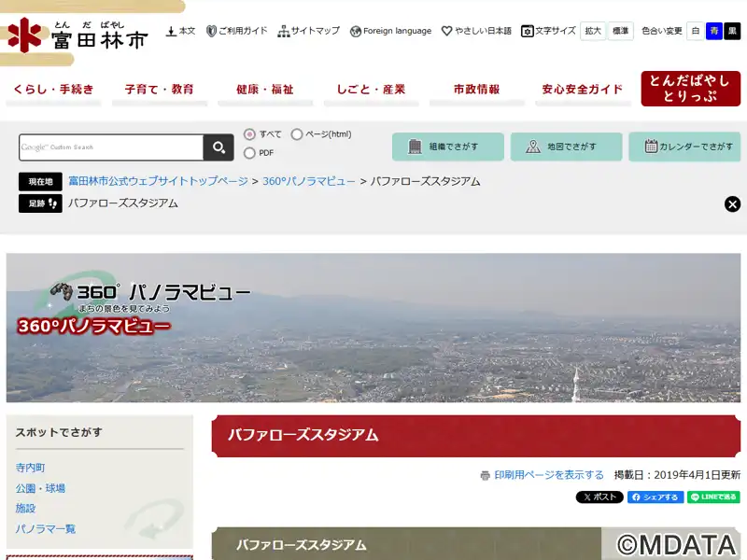Open the サイトマップ sitemap link

coord(308,31)
